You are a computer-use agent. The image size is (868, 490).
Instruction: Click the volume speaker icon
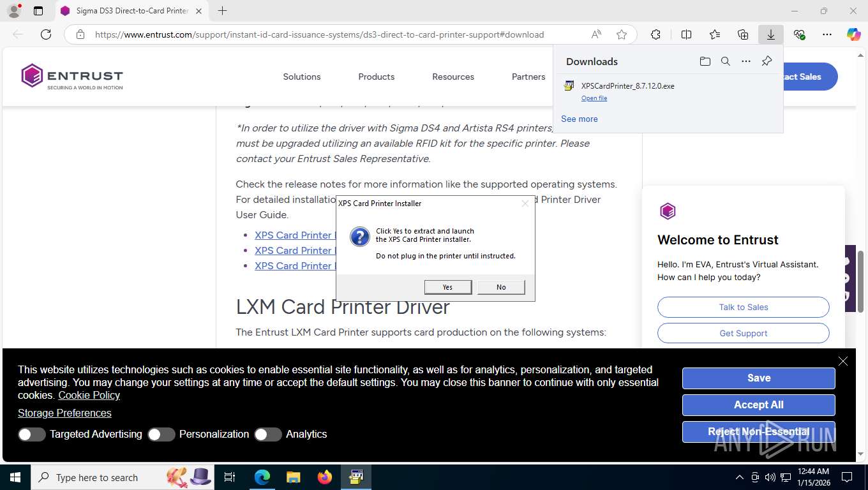[770, 477]
